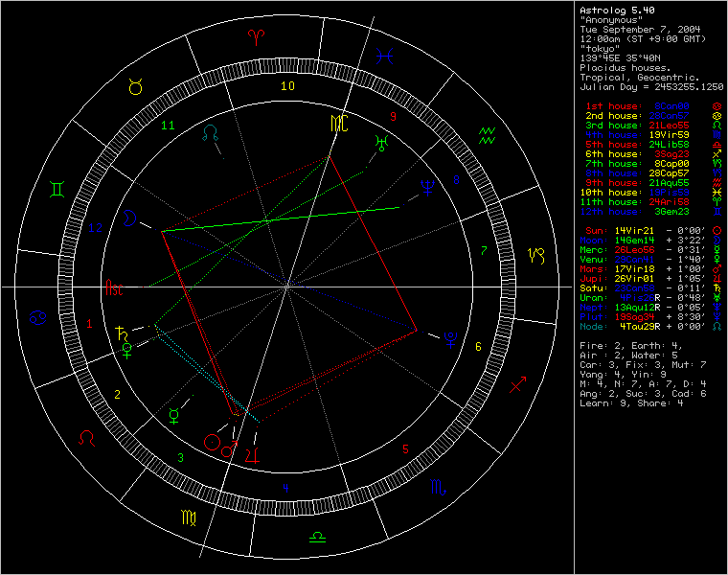Click the blue Pluto glyph in the chart
728x575 pixels.
coord(450,339)
